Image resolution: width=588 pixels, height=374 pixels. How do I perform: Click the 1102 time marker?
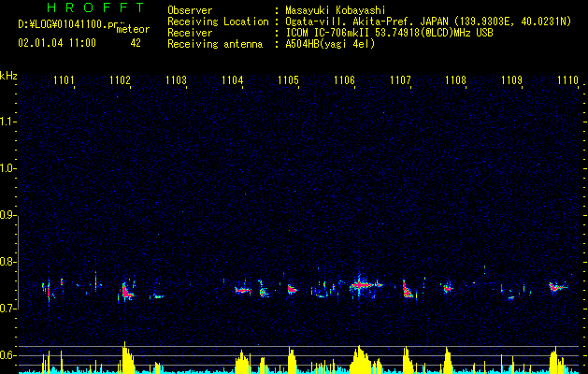(120, 80)
